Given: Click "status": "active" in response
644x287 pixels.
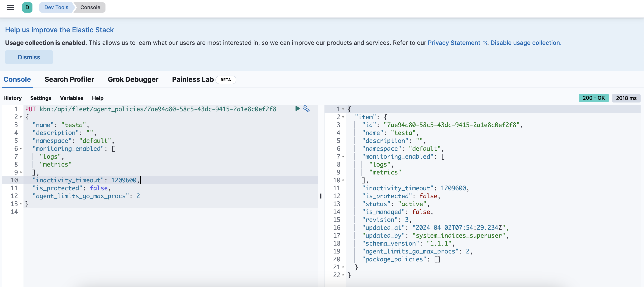Looking at the screenshot, I should (x=396, y=204).
